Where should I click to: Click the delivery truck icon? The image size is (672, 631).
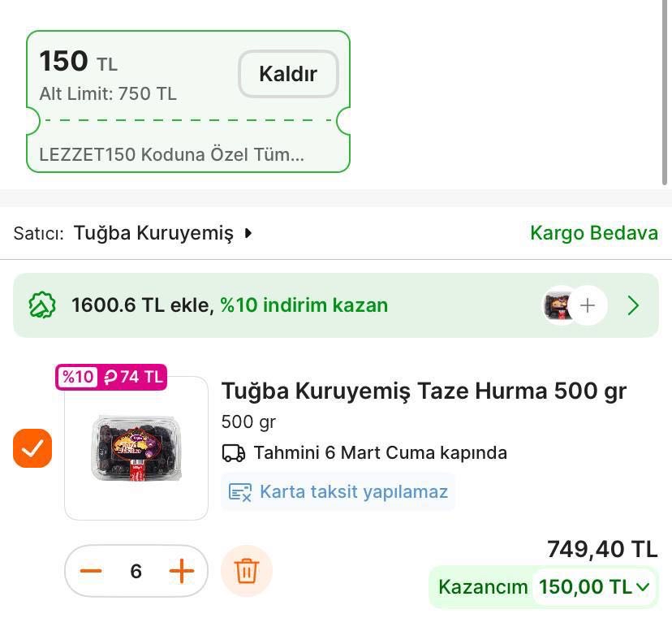pyautogui.click(x=234, y=453)
